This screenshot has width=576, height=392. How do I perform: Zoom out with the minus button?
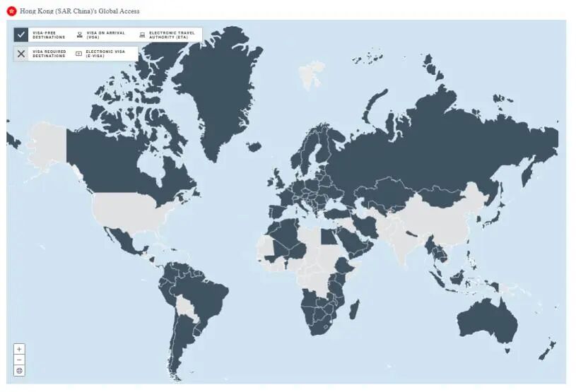(x=20, y=360)
